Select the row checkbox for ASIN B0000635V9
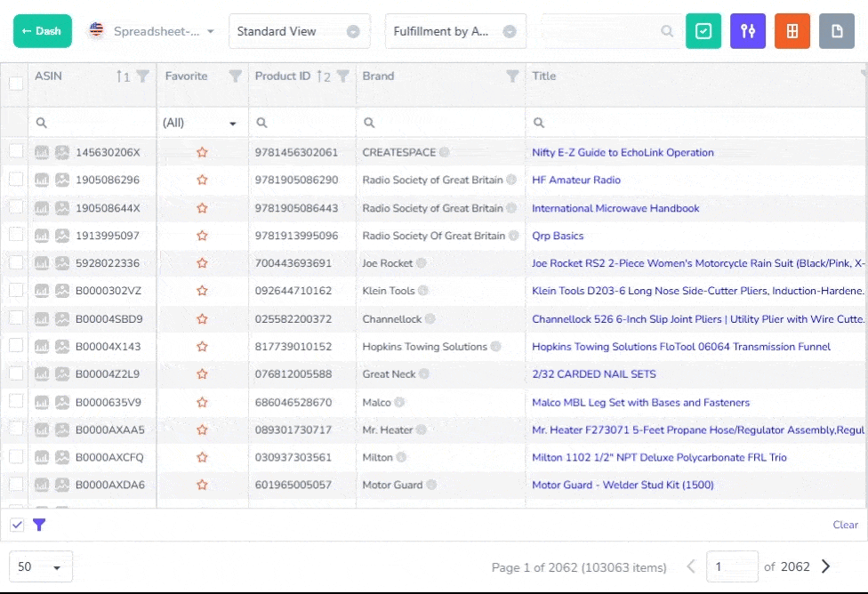The width and height of the screenshot is (868, 594). 15,402
